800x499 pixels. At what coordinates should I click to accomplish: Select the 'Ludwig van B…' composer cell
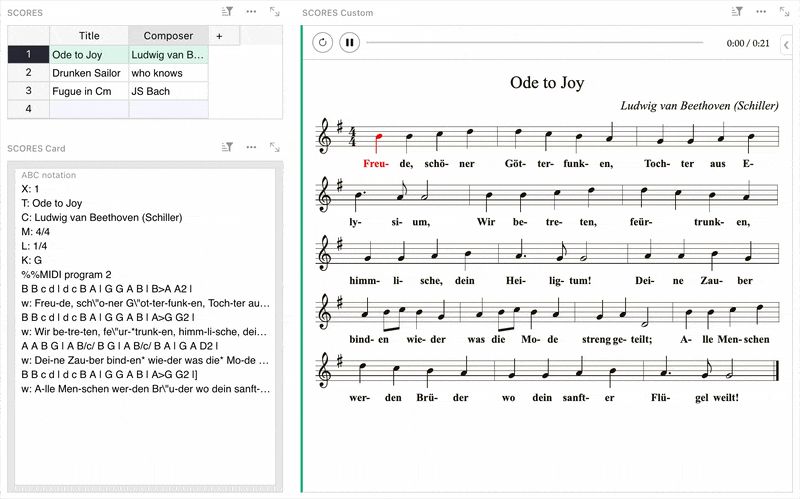[168, 55]
